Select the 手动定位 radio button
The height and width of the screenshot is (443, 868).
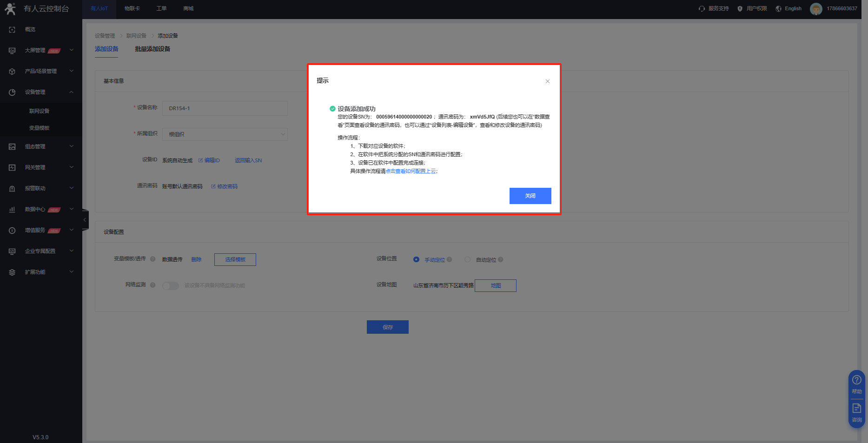[x=416, y=260]
